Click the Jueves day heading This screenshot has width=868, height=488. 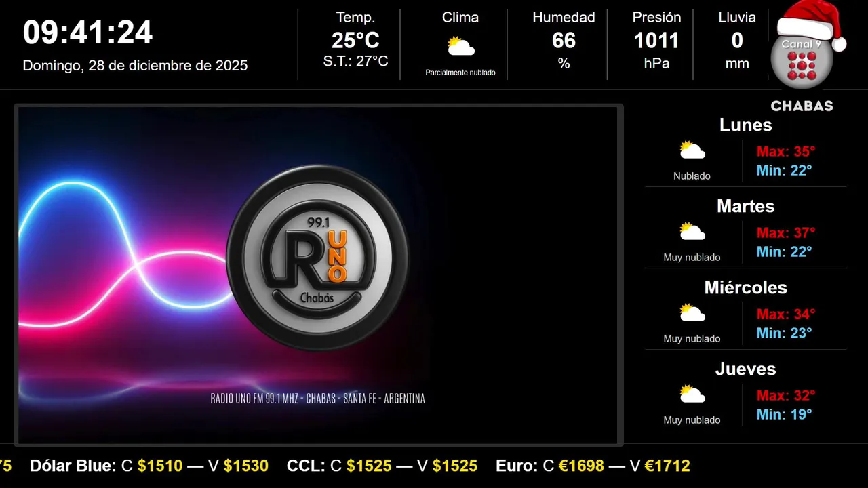[x=745, y=369]
